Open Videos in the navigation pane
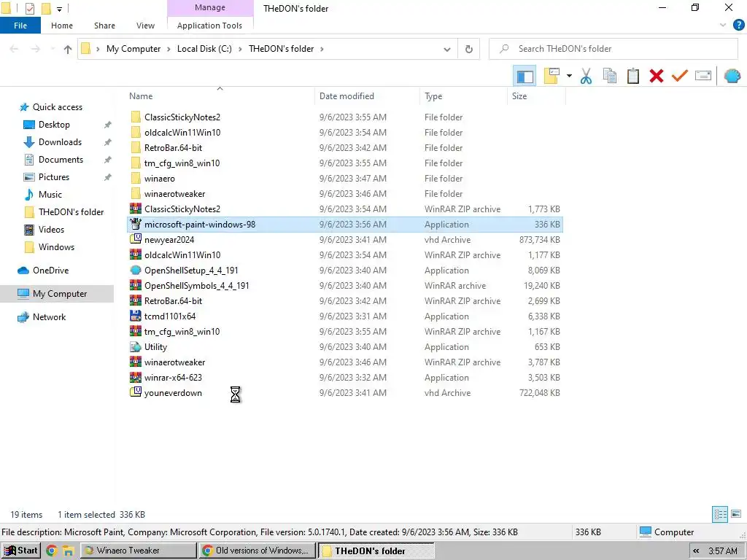 coord(51,230)
